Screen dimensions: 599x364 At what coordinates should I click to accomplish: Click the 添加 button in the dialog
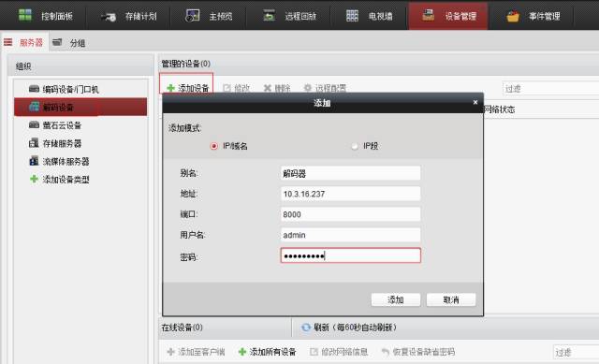(x=396, y=299)
